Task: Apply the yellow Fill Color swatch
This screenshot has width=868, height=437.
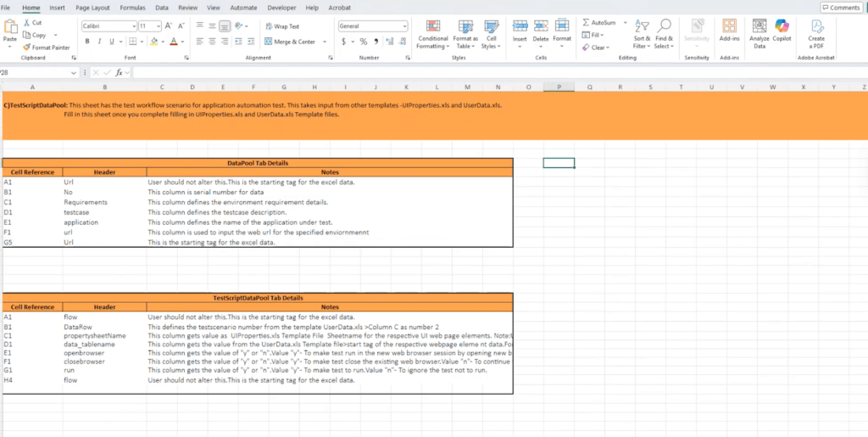Action: [154, 41]
